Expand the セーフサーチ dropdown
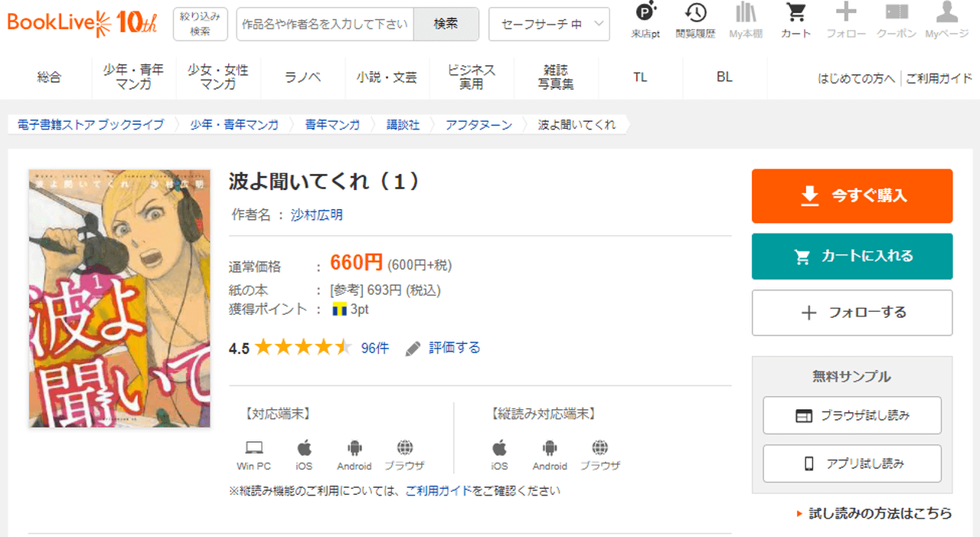 549,25
